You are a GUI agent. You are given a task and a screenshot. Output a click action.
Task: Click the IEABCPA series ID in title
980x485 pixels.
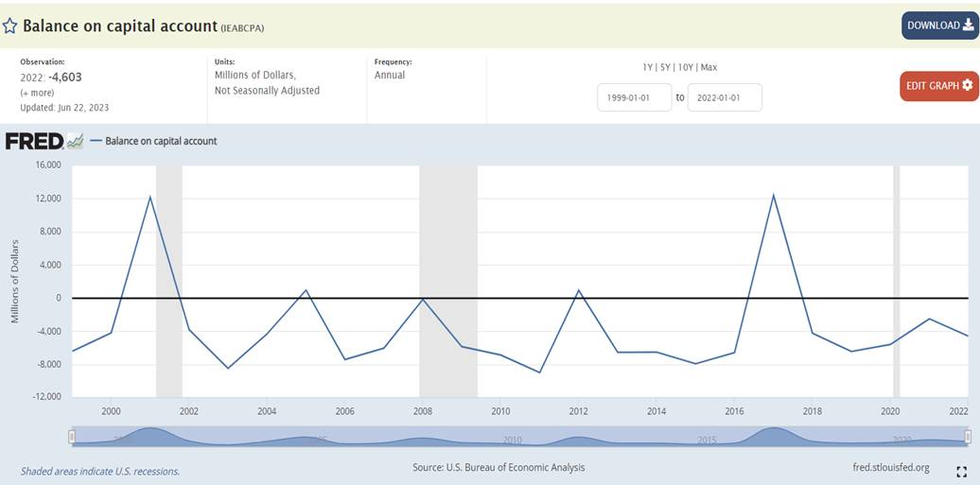242,27
